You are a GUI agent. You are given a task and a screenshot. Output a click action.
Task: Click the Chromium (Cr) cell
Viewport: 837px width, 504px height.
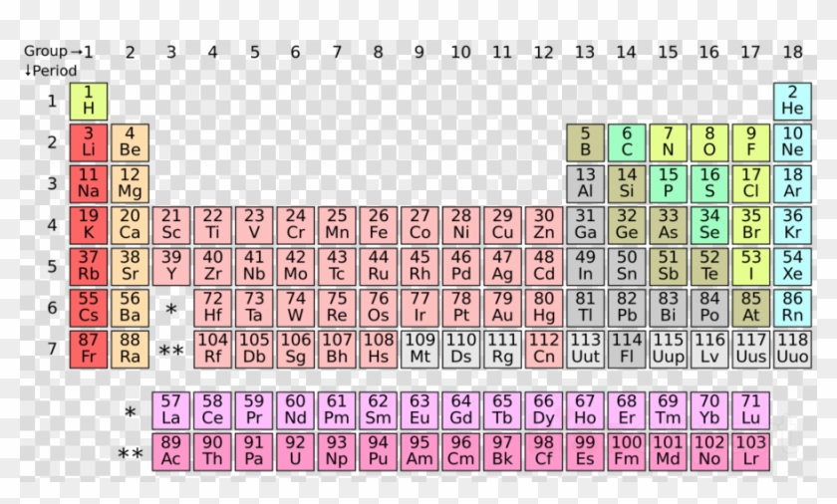tap(295, 225)
